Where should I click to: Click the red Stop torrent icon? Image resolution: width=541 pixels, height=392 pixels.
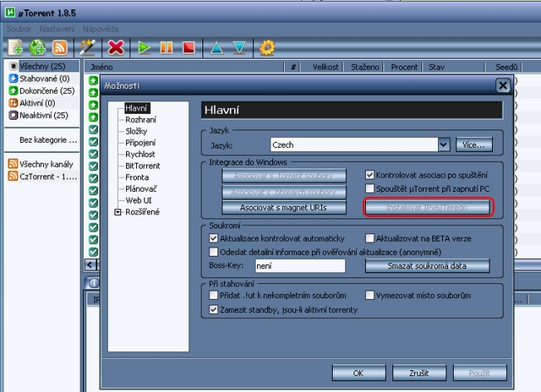pos(189,47)
